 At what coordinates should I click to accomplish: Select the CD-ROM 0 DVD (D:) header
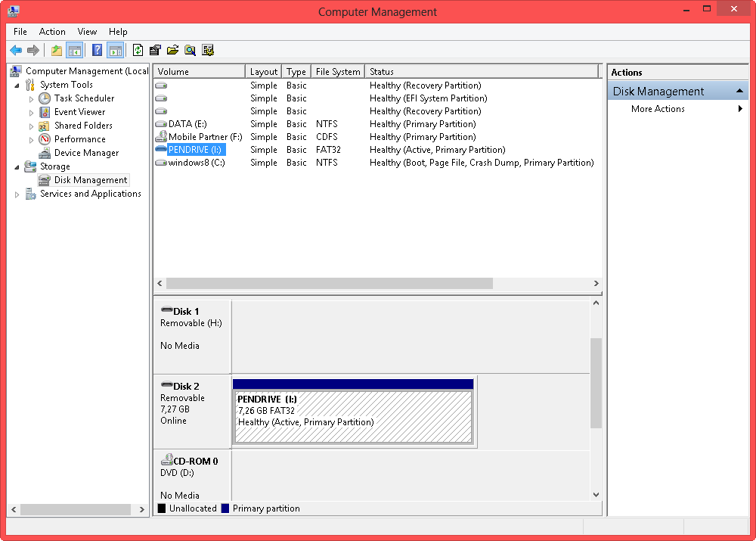[192, 476]
